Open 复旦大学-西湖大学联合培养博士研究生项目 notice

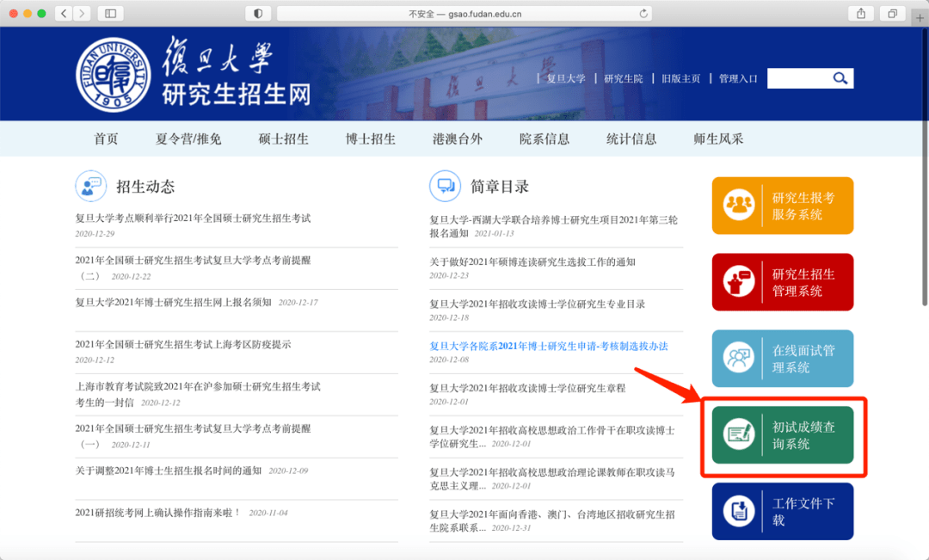click(553, 226)
